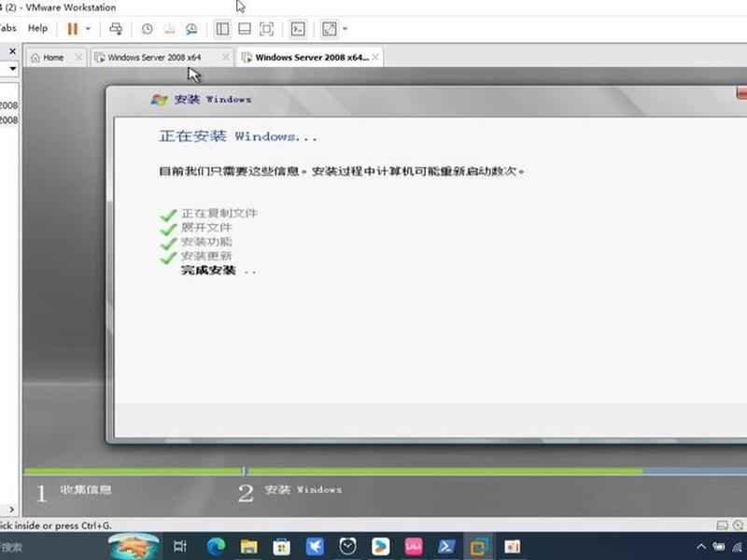
Task: Click step 2 '安装 Windows' label
Action: point(303,489)
